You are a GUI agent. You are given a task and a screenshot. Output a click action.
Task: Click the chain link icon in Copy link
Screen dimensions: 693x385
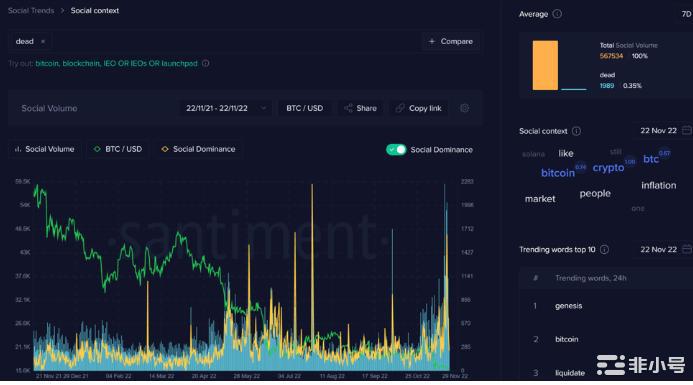400,108
